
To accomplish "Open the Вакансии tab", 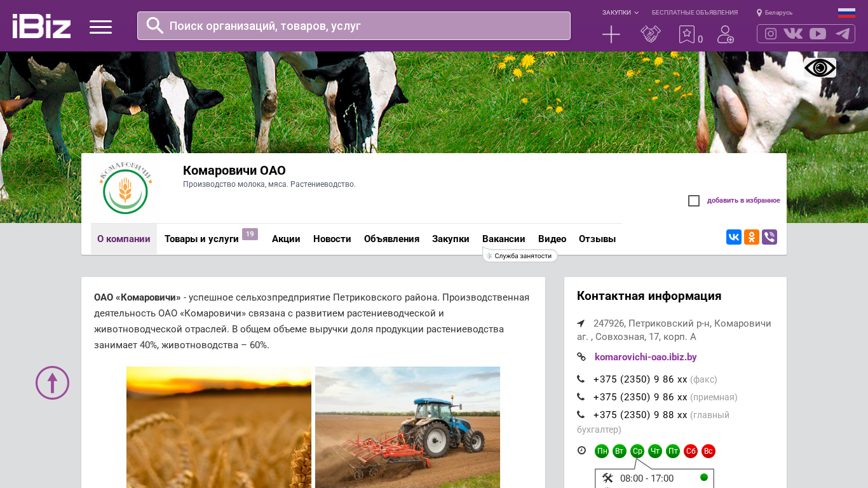I will [503, 239].
